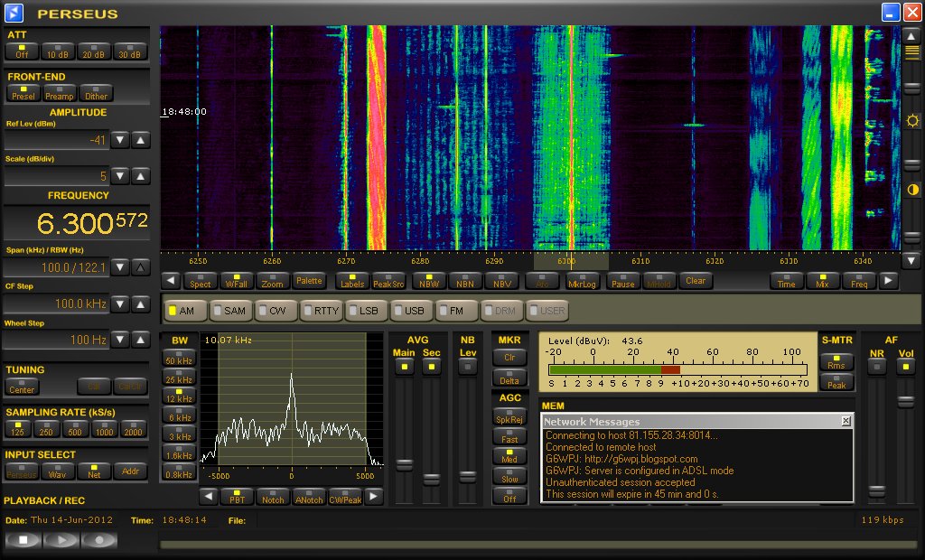This screenshot has height=560, width=925.
Task: Decrease Ref Lev with the down arrow
Action: (120, 140)
